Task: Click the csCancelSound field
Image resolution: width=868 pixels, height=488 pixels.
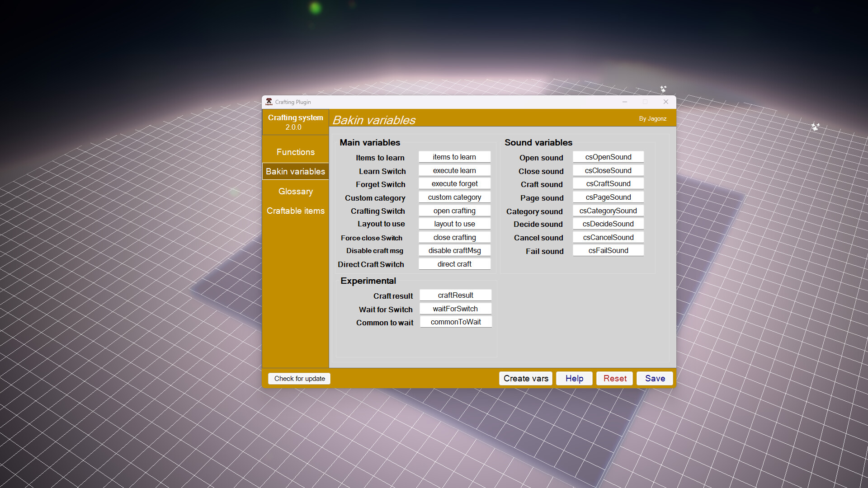Action: [608, 237]
